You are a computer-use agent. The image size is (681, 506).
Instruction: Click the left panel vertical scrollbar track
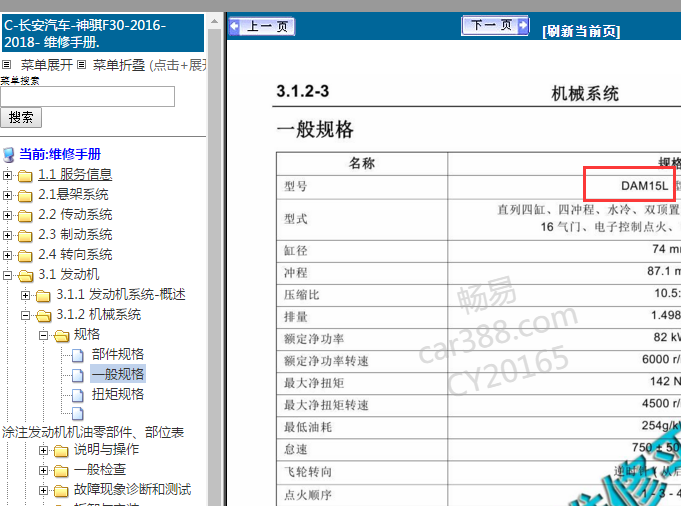coord(215,269)
